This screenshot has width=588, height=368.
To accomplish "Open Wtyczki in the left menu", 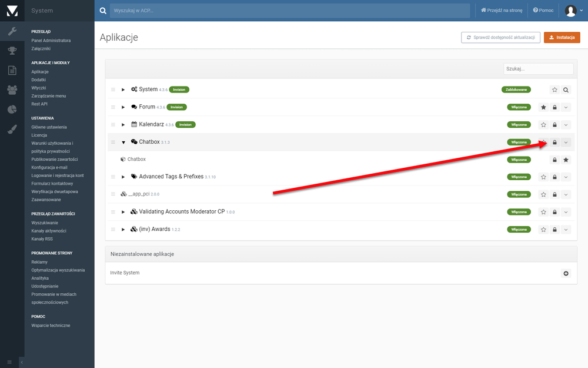I will (x=39, y=88).
